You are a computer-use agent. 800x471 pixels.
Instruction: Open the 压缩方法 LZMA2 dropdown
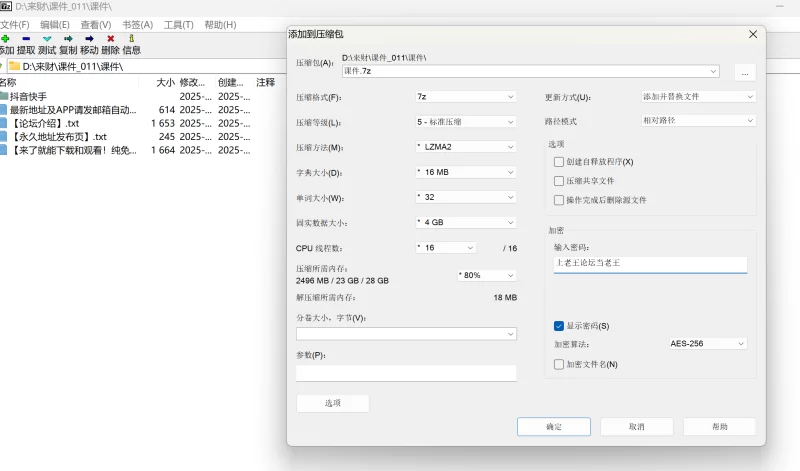[466, 147]
